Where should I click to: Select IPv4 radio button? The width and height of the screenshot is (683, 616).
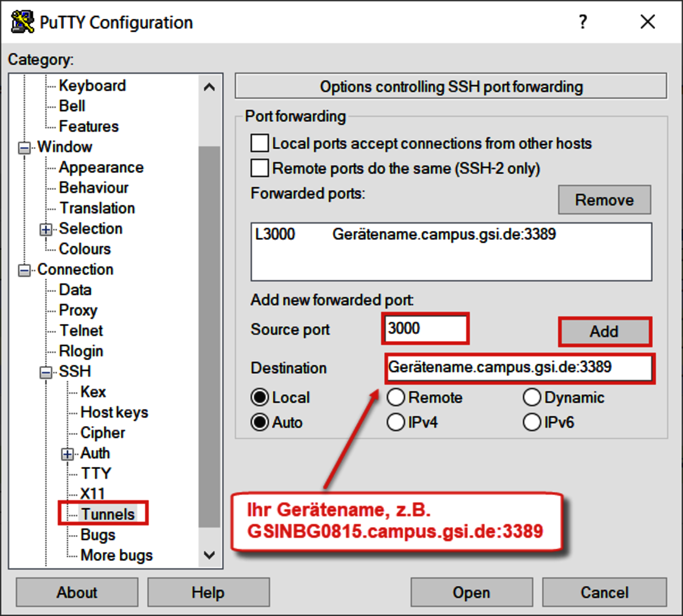pyautogui.click(x=396, y=423)
